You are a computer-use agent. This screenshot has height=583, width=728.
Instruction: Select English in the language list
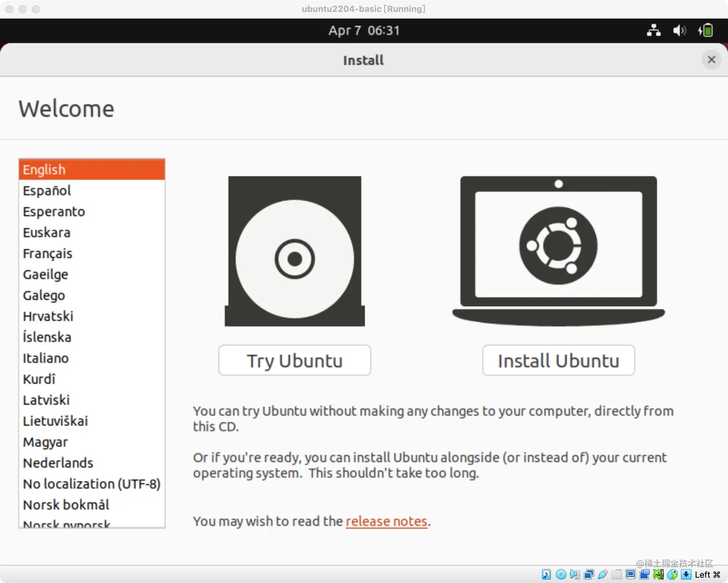click(92, 170)
